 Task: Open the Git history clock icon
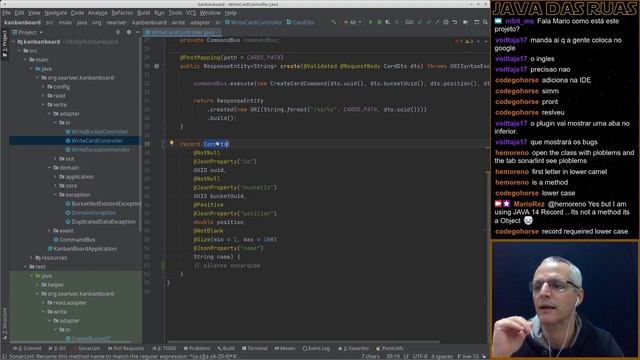point(446,22)
